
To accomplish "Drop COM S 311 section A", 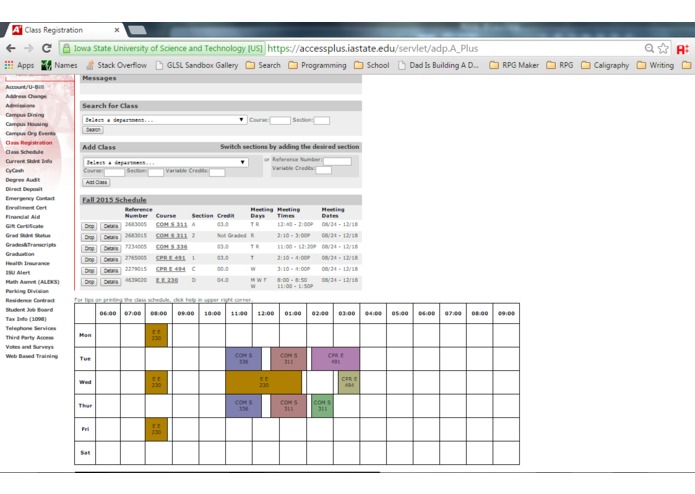I will pyautogui.click(x=90, y=226).
